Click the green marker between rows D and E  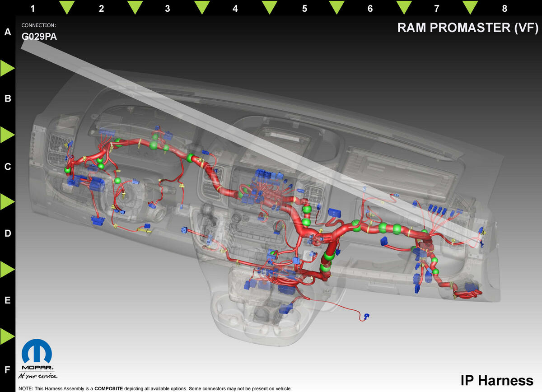7,269
